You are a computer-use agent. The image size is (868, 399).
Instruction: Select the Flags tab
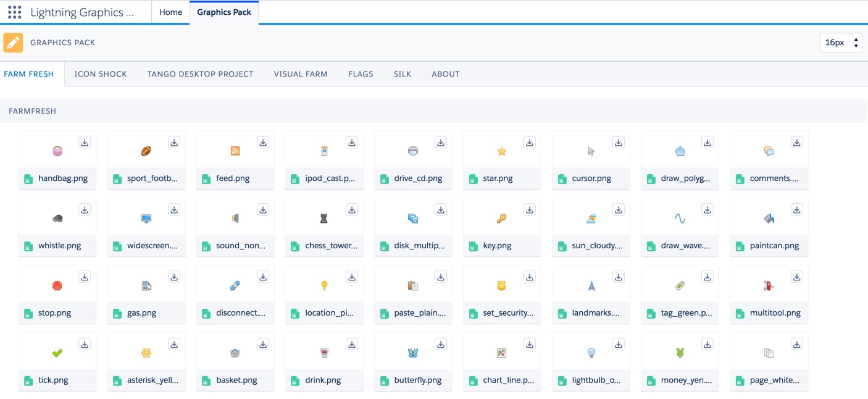pyautogui.click(x=361, y=74)
